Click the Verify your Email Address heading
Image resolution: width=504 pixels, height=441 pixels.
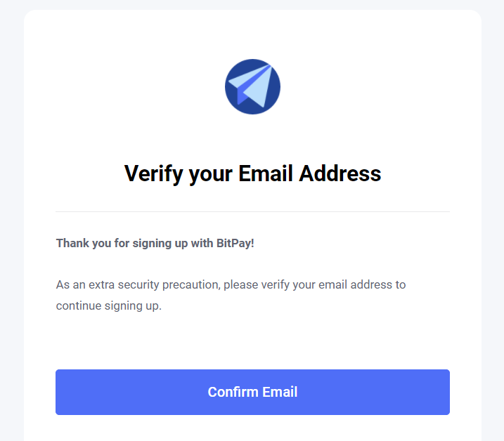[x=252, y=173]
